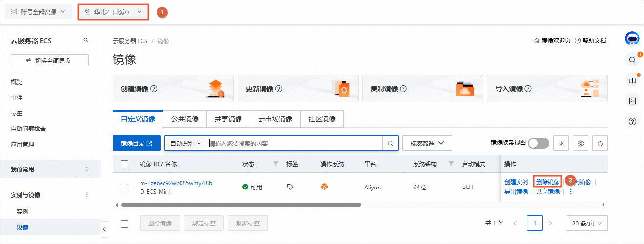644x244 pixels.
Task: Open 账号全部资源 dropdown
Action: point(39,11)
